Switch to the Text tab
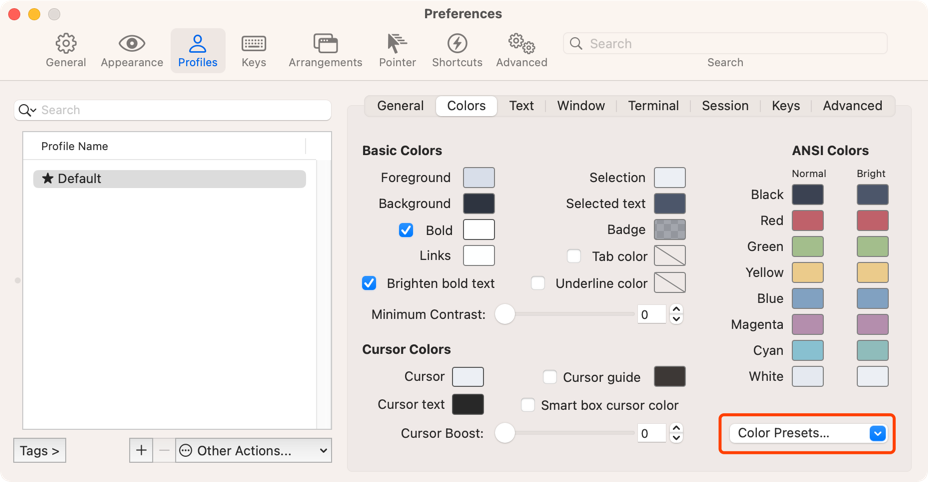 point(521,106)
